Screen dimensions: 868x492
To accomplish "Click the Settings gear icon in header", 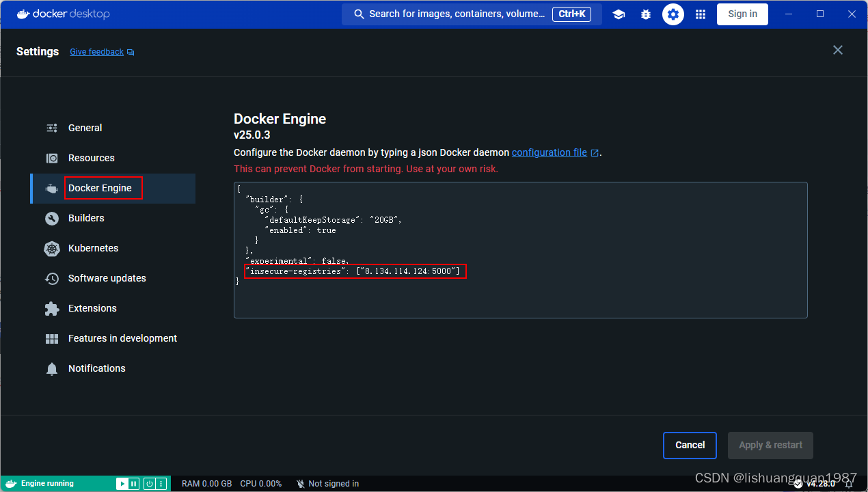I will [673, 14].
